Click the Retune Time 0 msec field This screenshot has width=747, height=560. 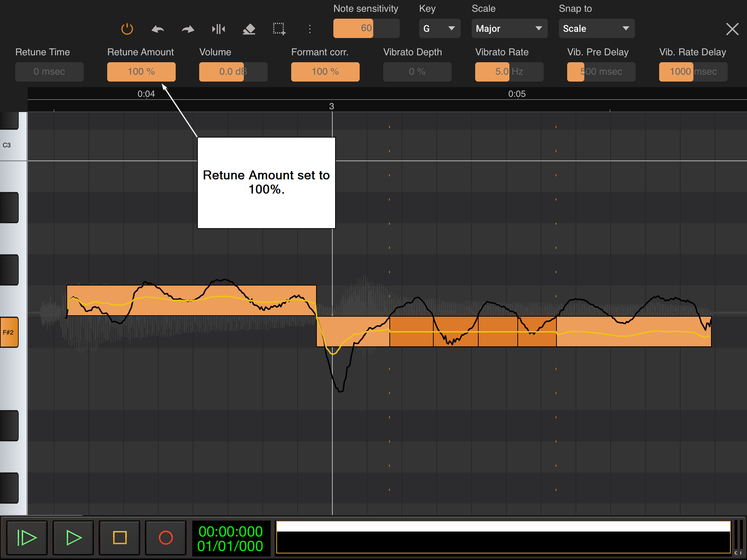click(x=49, y=72)
